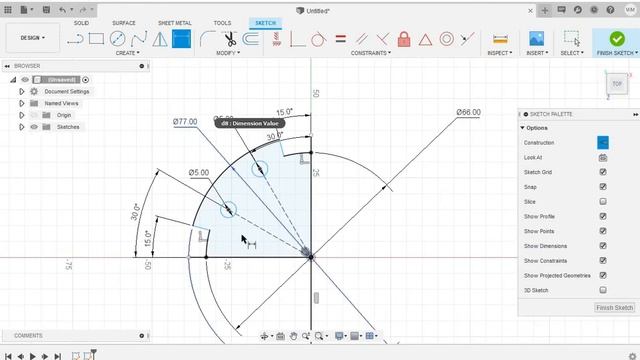Enable the Slice checkbox
640x360 pixels.
click(603, 202)
